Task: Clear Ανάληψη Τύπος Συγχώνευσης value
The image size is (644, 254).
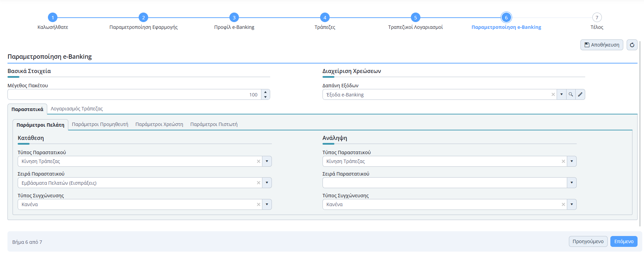Action: 563,204
